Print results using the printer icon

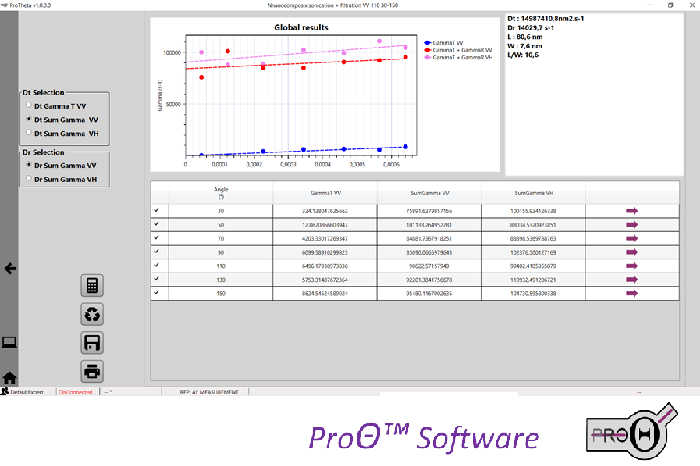(x=92, y=371)
